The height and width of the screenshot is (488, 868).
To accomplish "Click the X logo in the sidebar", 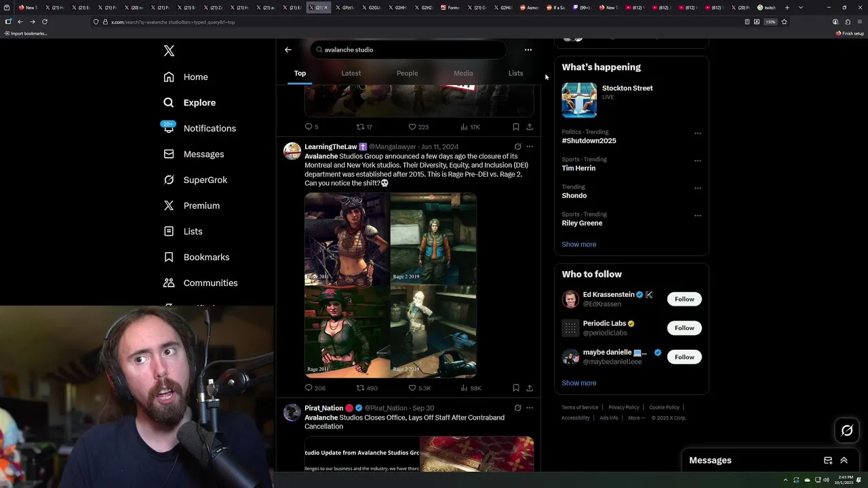I will coord(169,51).
